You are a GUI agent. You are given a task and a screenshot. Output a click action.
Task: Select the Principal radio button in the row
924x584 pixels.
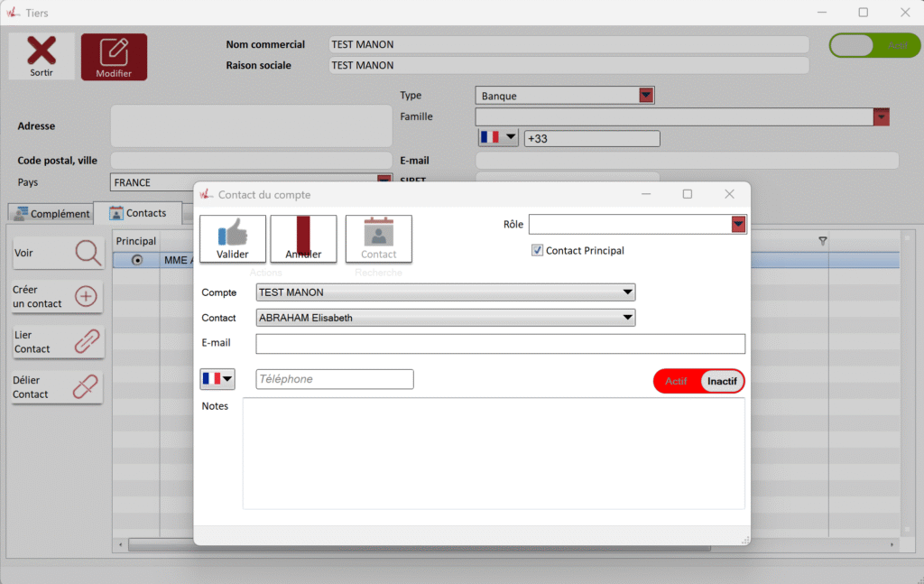coord(137,260)
